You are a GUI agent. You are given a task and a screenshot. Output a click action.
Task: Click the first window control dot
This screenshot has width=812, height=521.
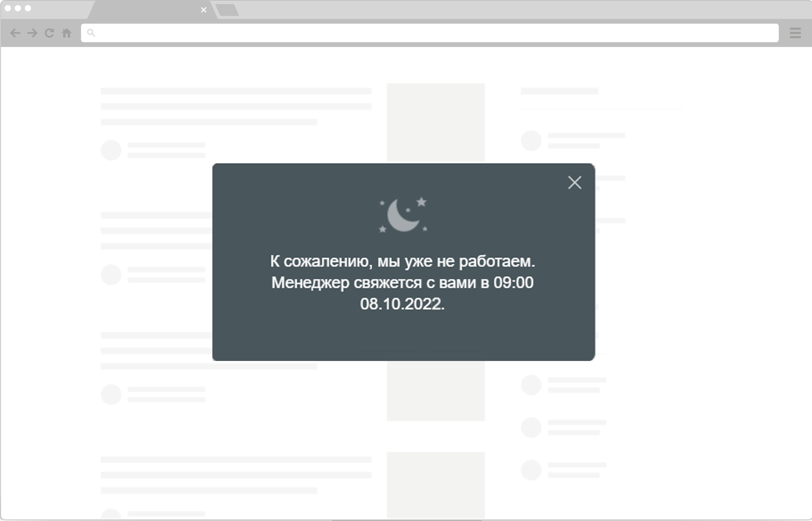(x=8, y=8)
